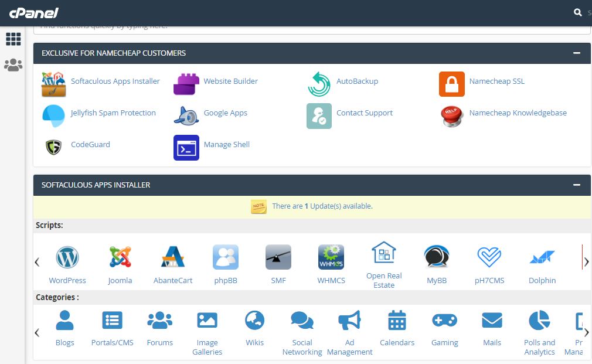The height and width of the screenshot is (364, 592).
Task: Open the Forums category icon
Action: point(159,320)
